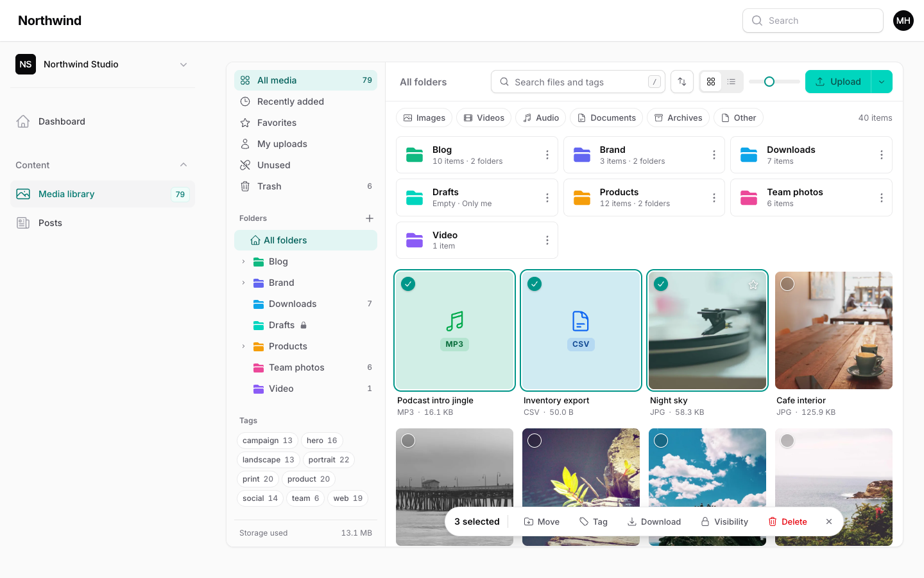Open options menu for Team photos card

(x=881, y=198)
